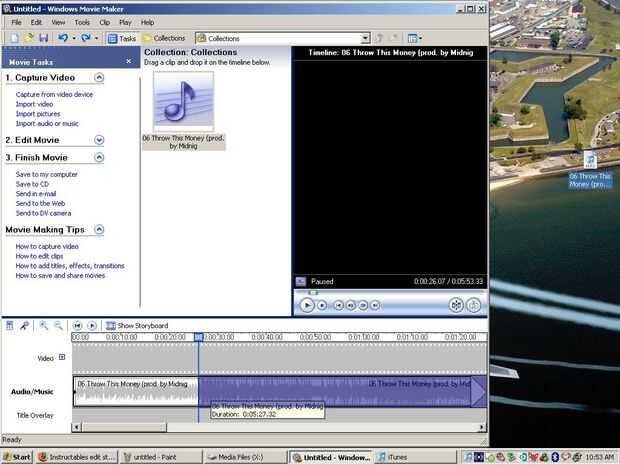Click the Redo arrow icon

tap(85, 38)
